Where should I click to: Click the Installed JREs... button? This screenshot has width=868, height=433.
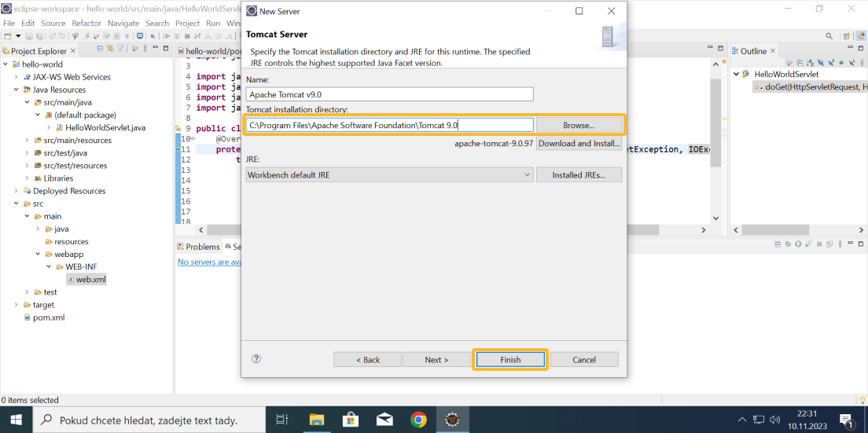point(579,174)
